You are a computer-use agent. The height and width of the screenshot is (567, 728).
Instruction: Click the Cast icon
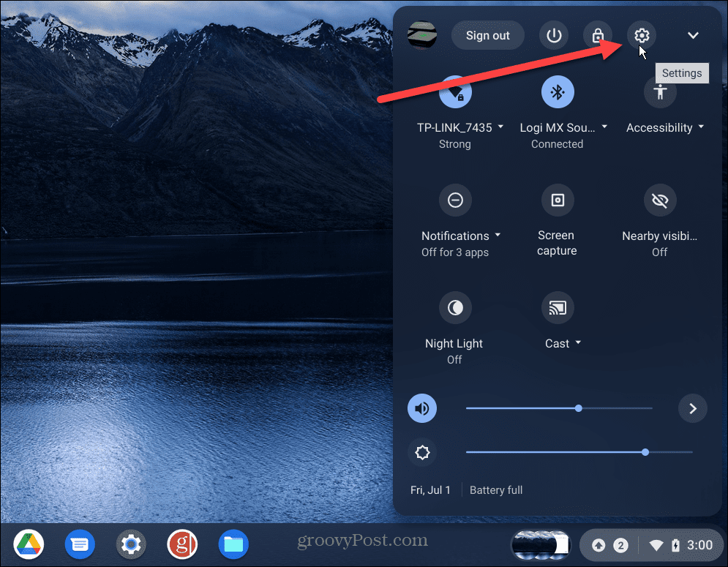click(558, 307)
